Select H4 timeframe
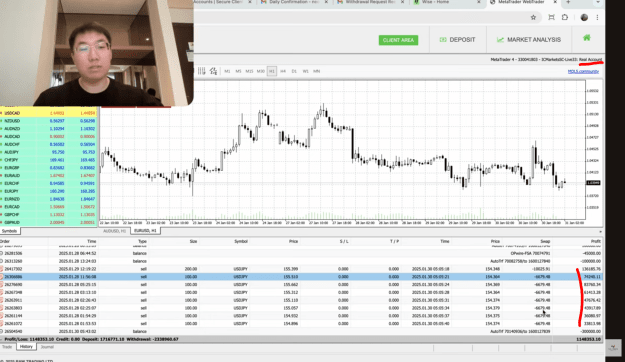The width and height of the screenshot is (625, 362). 283,71
